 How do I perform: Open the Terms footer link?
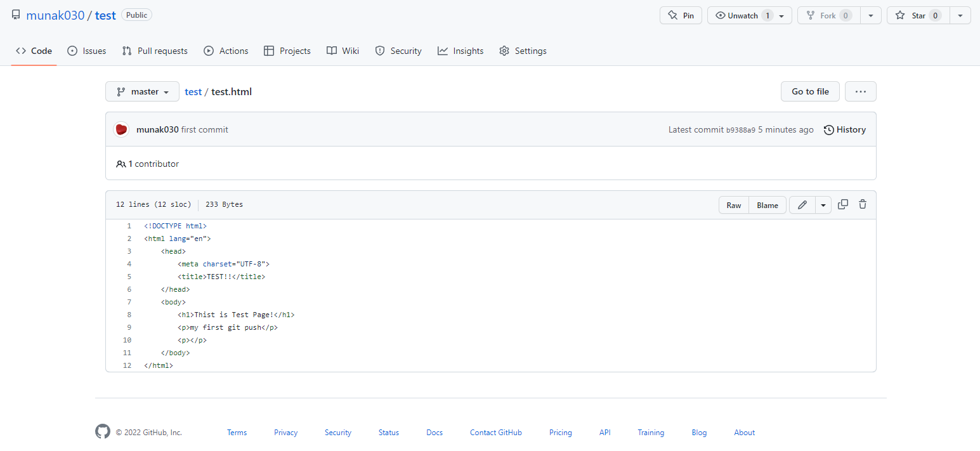pos(237,433)
